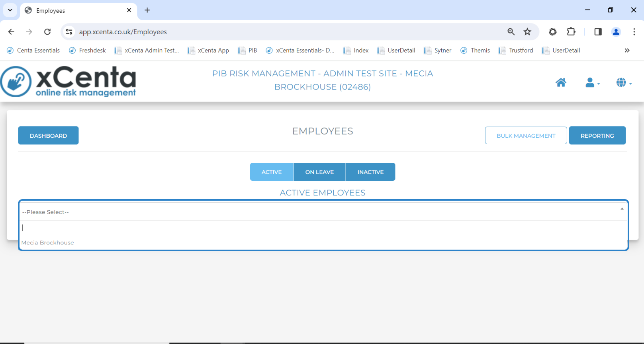The width and height of the screenshot is (644, 344).
Task: Open Trustford bookmark
Action: [516, 51]
